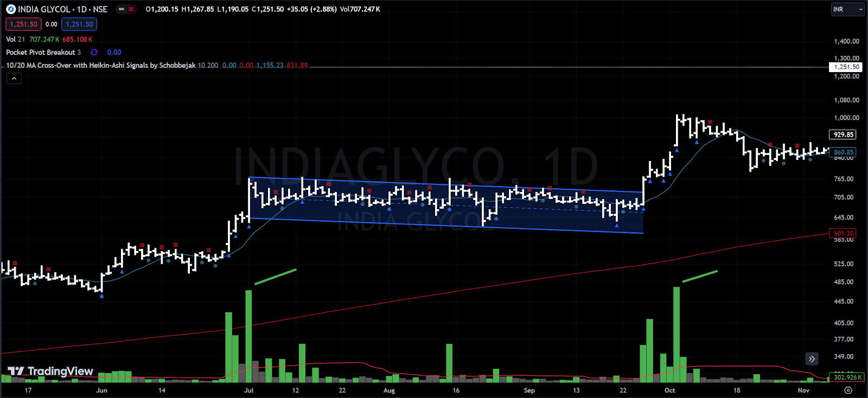
Task: Select the green trend line above October volume
Action: [x=700, y=277]
